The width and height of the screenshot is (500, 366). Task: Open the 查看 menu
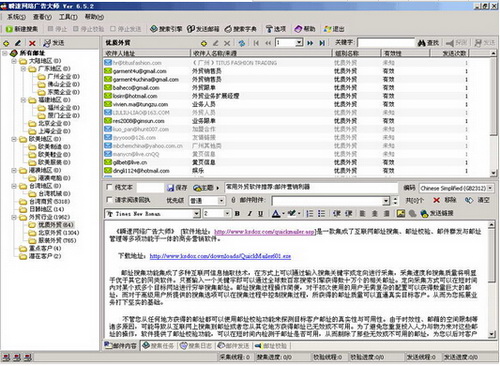(42, 16)
